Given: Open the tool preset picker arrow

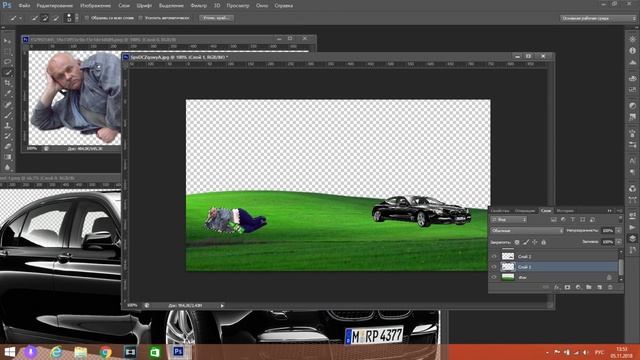Looking at the screenshot, I should (x=20, y=18).
